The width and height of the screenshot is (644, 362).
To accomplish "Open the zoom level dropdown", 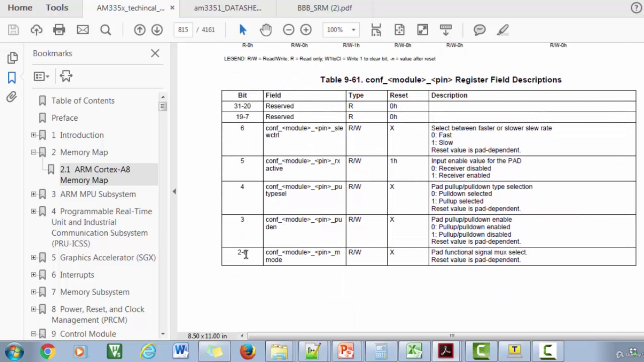I will click(x=353, y=30).
